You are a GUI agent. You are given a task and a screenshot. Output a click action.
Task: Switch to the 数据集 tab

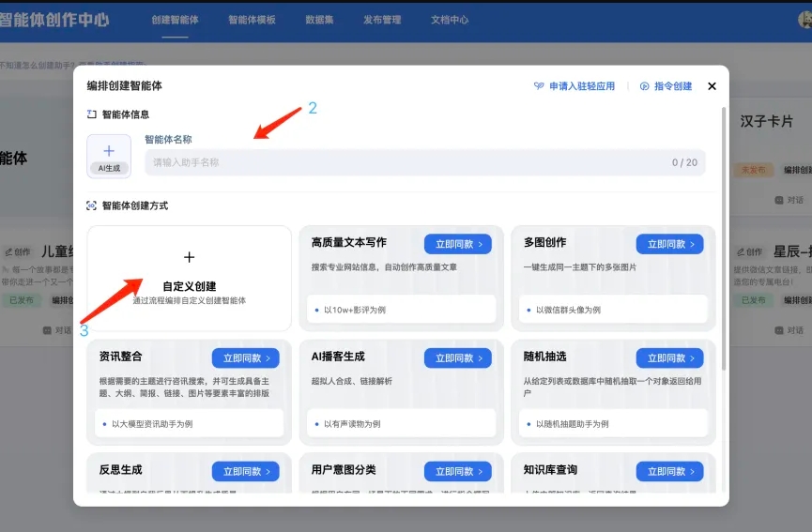point(319,20)
